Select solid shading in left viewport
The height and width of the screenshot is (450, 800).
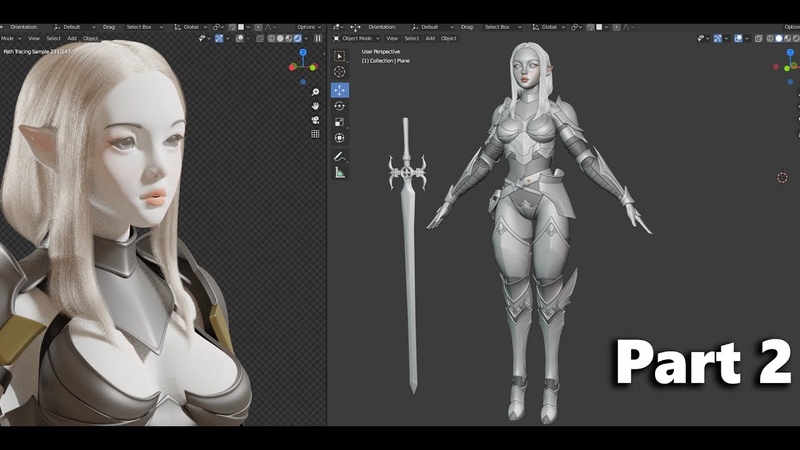pos(280,38)
